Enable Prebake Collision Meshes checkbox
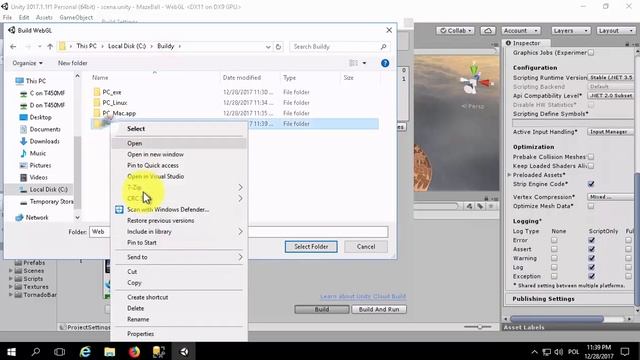 pos(591,157)
